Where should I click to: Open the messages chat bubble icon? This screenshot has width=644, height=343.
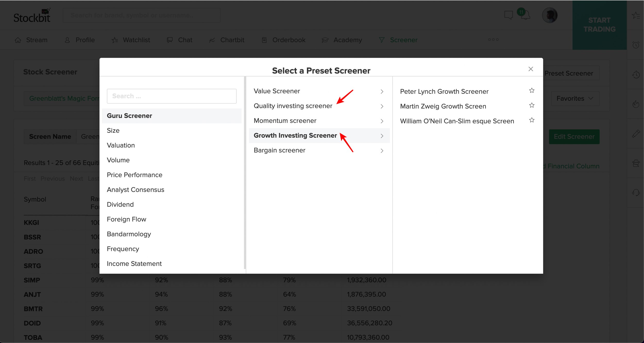tap(509, 15)
